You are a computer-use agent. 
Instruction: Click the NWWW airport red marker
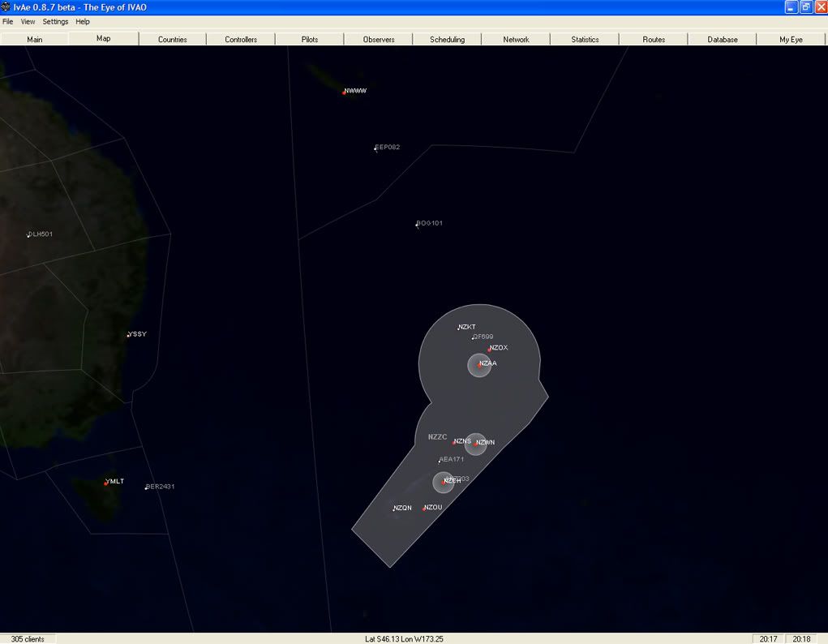point(344,92)
